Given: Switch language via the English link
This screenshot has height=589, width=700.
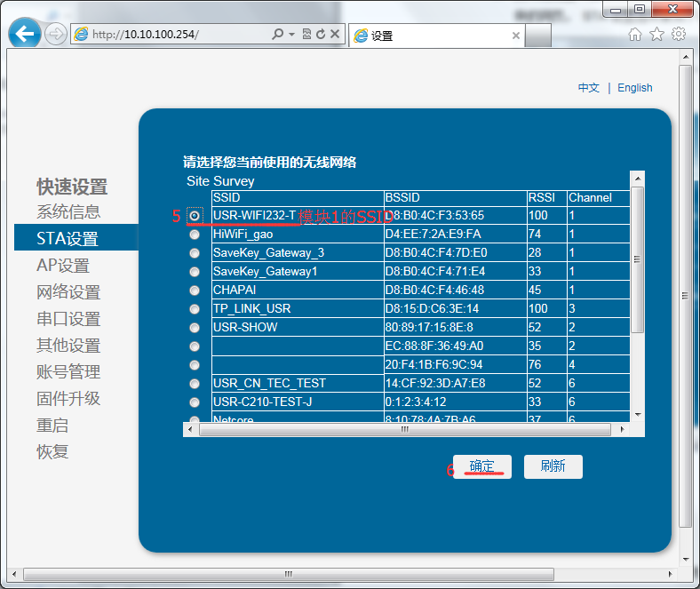Looking at the screenshot, I should coord(634,88).
